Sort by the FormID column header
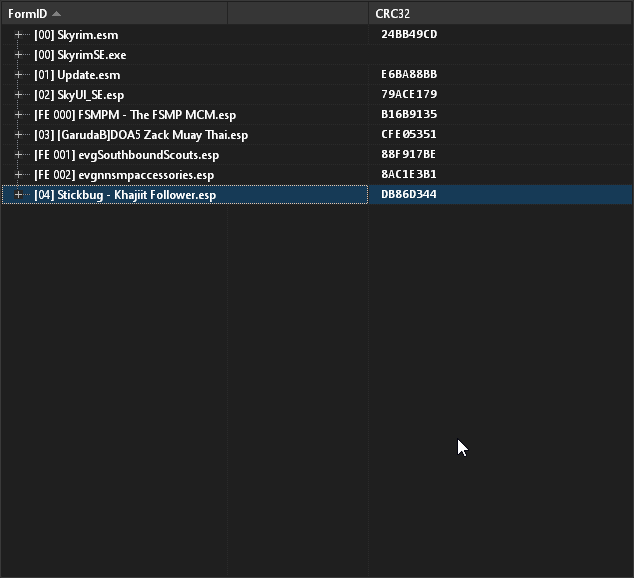Screen dimensions: 634x578 coord(114,14)
